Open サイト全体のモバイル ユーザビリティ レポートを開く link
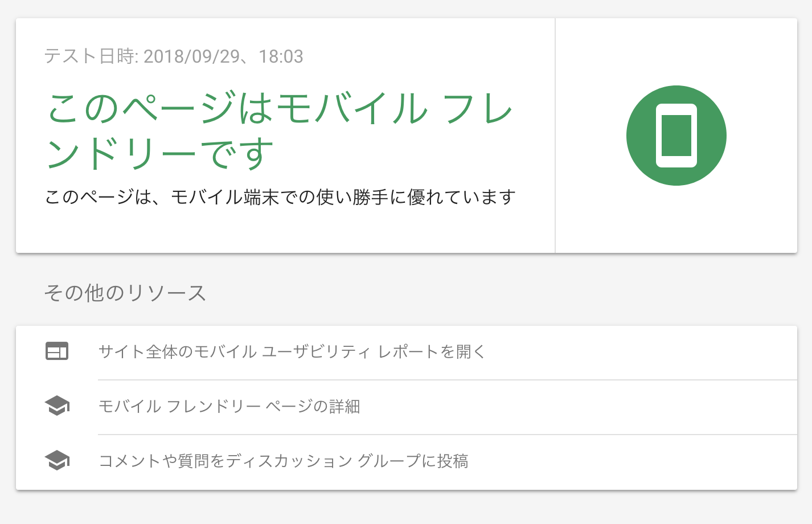 point(291,351)
